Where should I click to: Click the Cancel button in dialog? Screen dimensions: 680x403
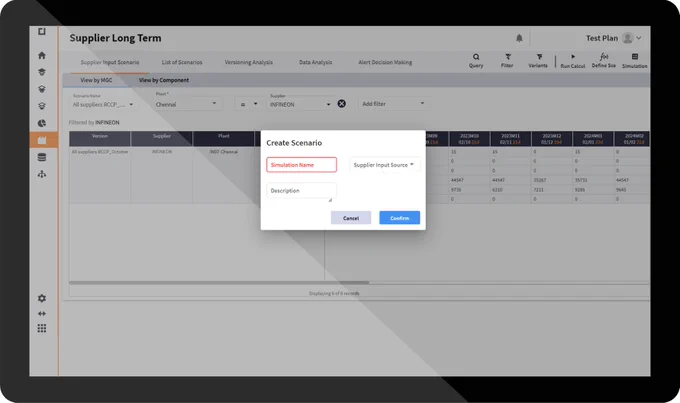pos(351,218)
